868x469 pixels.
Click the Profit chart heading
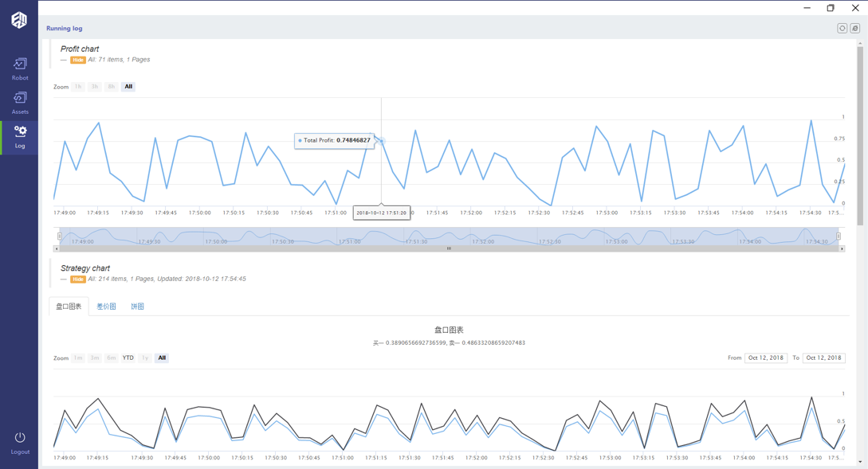[x=80, y=49]
